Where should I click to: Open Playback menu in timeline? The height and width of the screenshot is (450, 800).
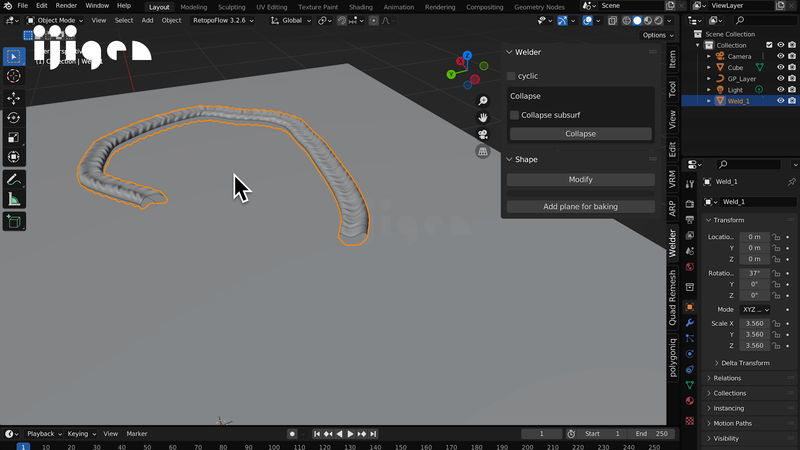click(44, 434)
